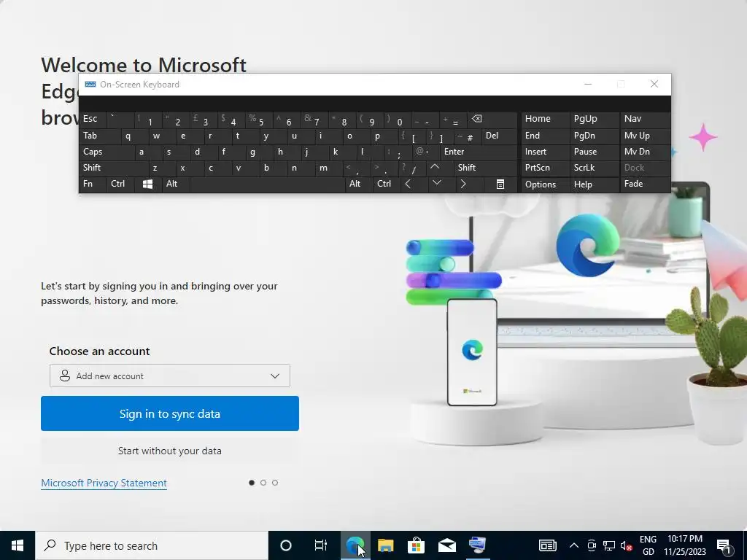Screen dimensions: 747x560
Task: Tap the Del key on keyboard
Action: pyautogui.click(x=499, y=136)
